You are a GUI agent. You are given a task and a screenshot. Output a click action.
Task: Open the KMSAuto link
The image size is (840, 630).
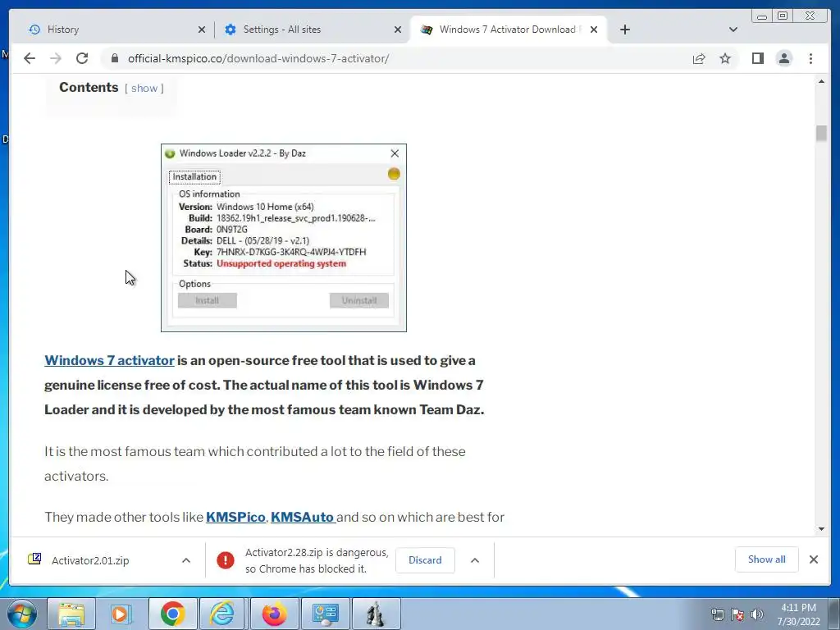(x=304, y=517)
